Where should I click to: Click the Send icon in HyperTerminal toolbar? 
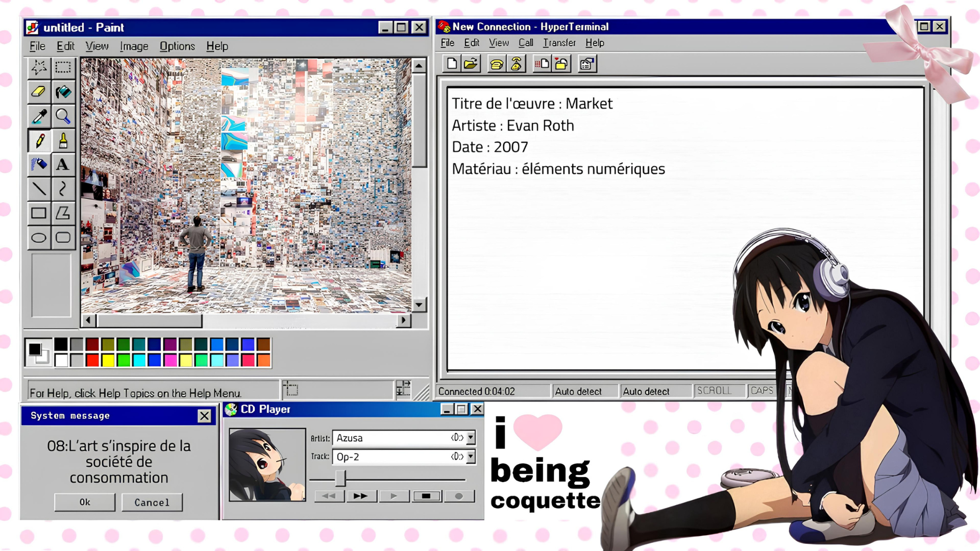click(x=542, y=64)
